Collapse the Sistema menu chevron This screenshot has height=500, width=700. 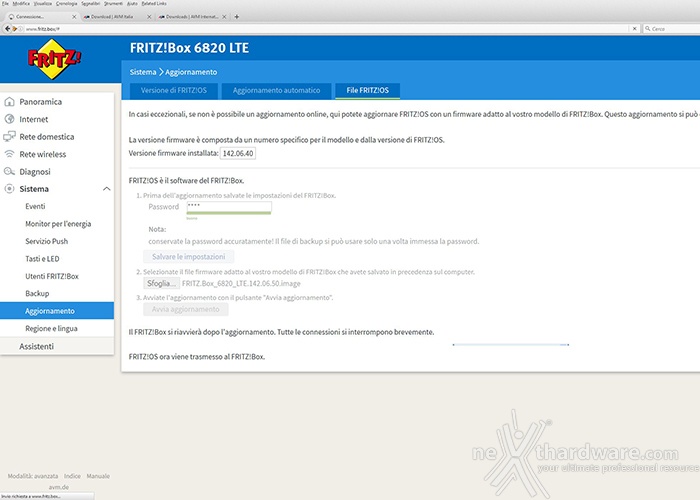coord(106,189)
